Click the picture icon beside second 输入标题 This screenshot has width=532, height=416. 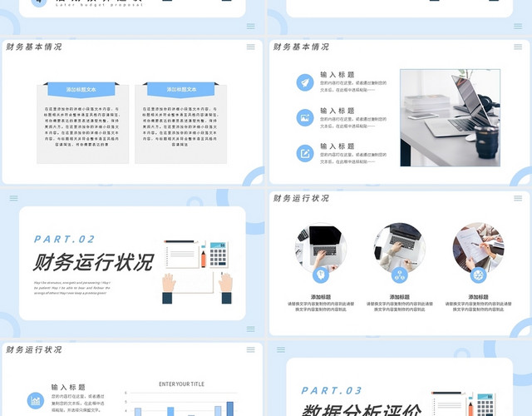(305, 118)
